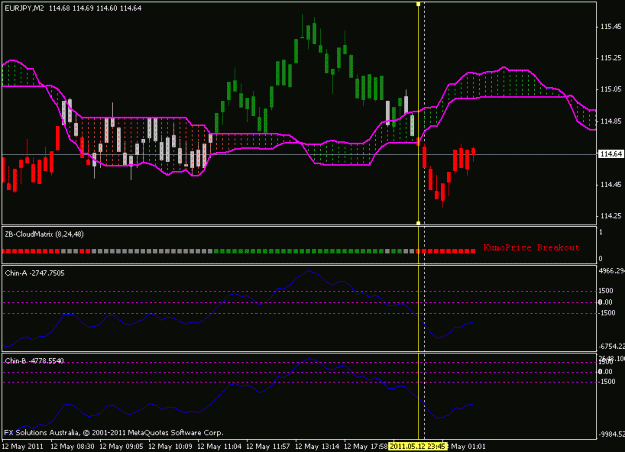
Task: Click the CloudMatrix scale value 0
Action: pos(601,259)
